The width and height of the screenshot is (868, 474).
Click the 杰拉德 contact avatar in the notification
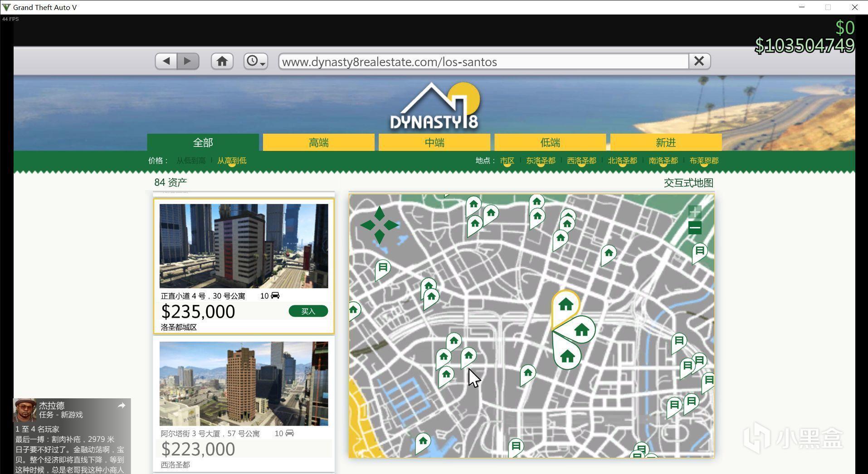pos(25,411)
